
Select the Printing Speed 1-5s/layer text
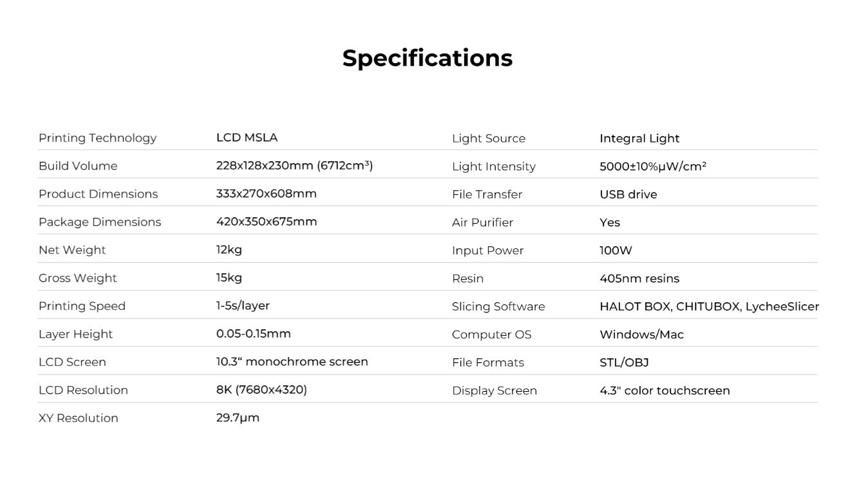tap(243, 306)
